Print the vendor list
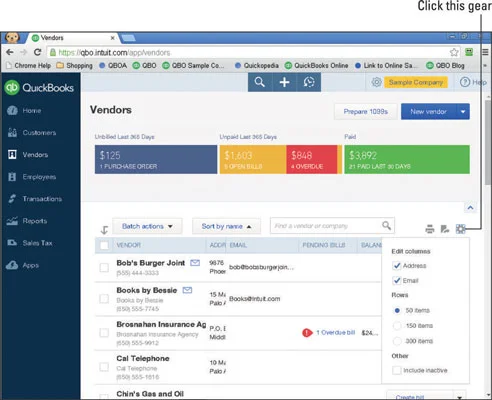This screenshot has width=492, height=400. coord(430,229)
